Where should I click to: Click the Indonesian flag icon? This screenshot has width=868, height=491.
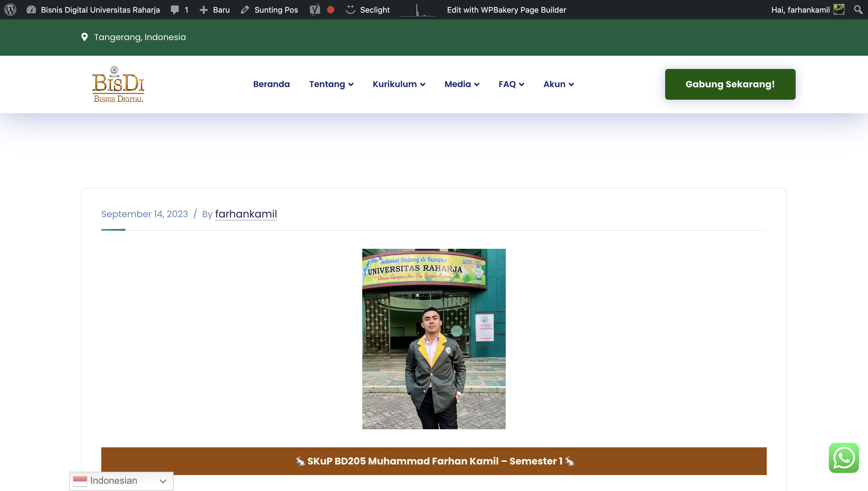[80, 481]
